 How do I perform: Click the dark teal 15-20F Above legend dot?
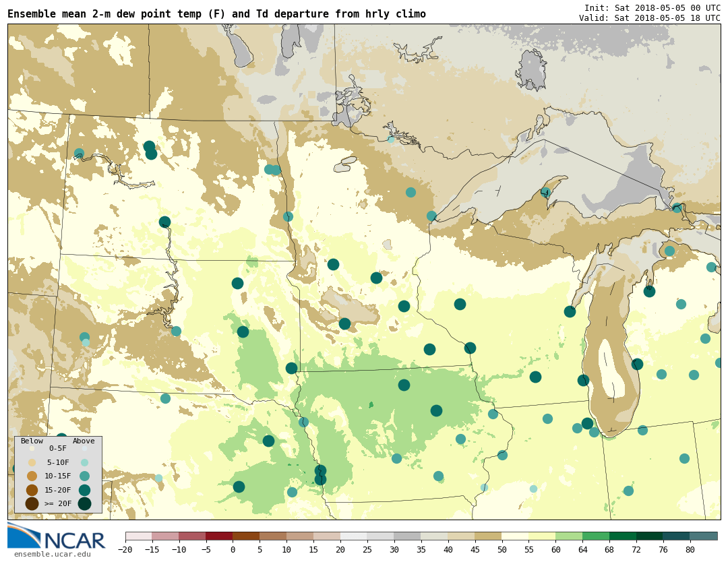click(x=84, y=490)
